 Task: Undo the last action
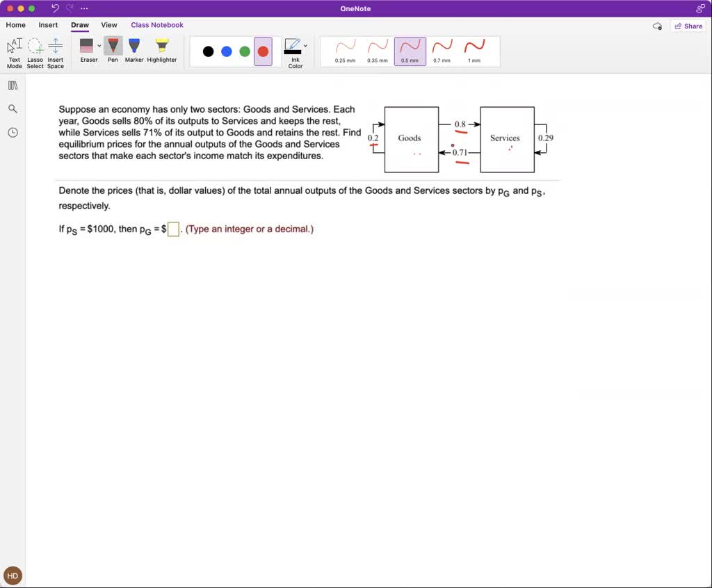pos(54,8)
